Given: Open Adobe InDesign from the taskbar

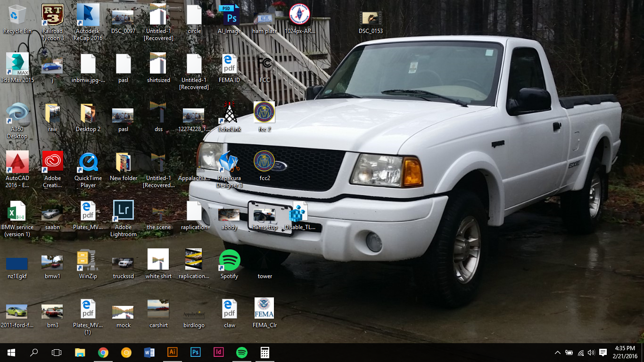Looking at the screenshot, I should [x=219, y=353].
